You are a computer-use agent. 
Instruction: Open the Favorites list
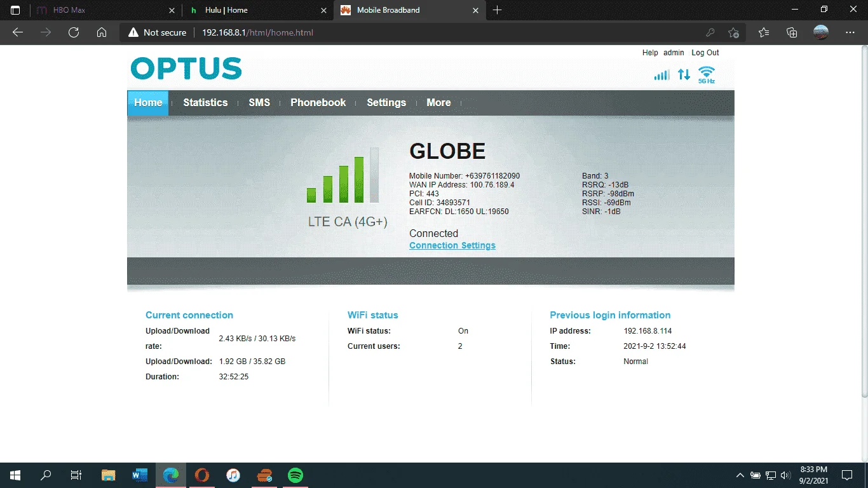pos(764,32)
